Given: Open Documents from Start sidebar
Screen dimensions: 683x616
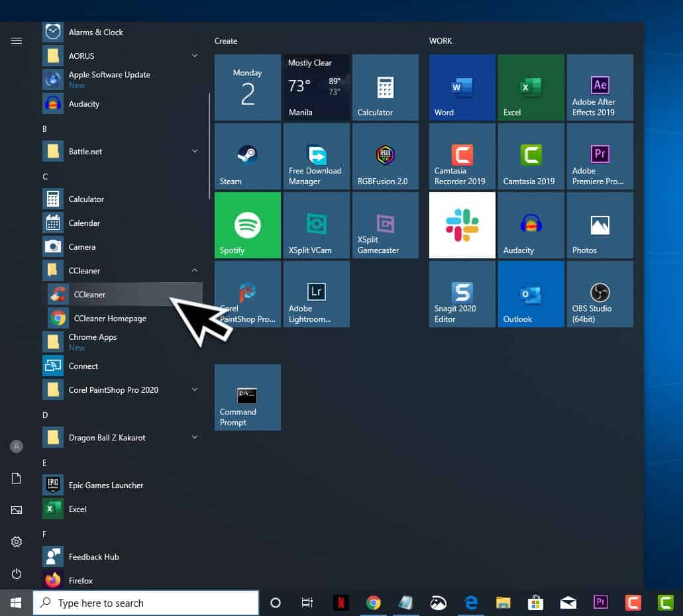Looking at the screenshot, I should pos(16,478).
